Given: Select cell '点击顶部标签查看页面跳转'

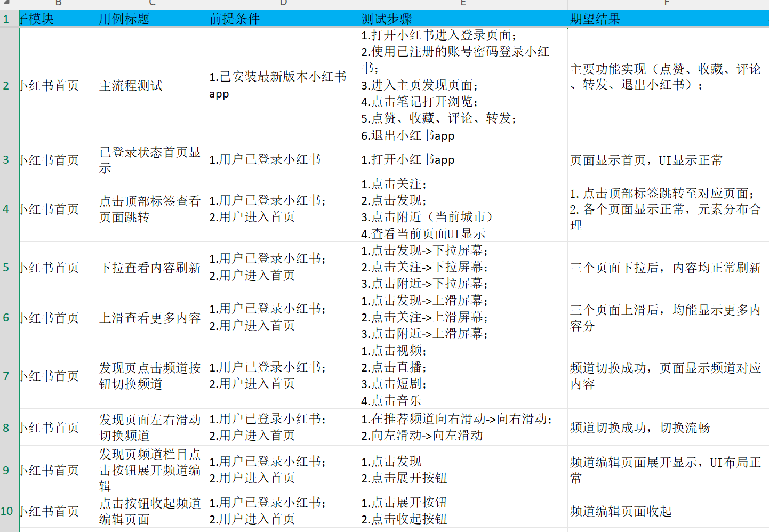Looking at the screenshot, I should point(151,208).
